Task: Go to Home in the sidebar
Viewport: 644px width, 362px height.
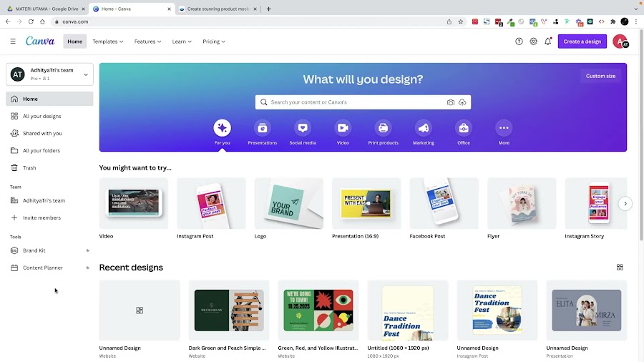Action: tap(49, 99)
